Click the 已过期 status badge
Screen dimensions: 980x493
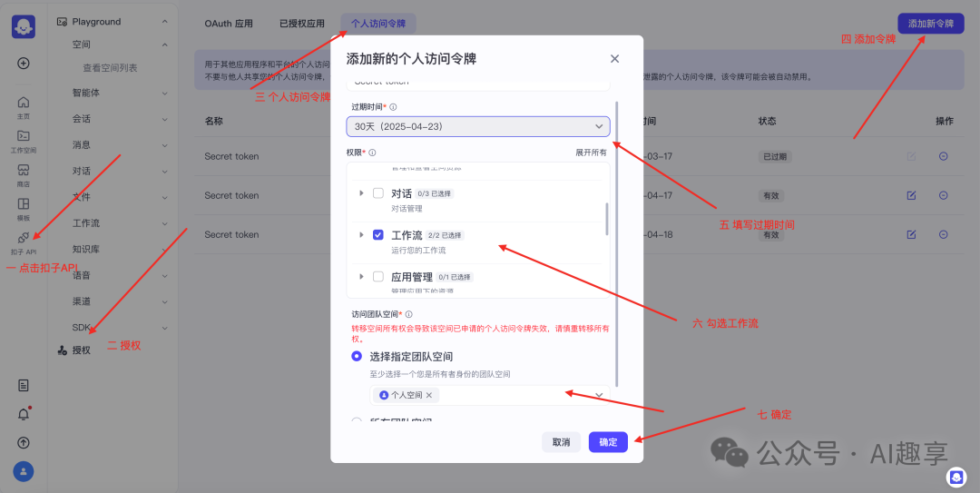click(774, 156)
